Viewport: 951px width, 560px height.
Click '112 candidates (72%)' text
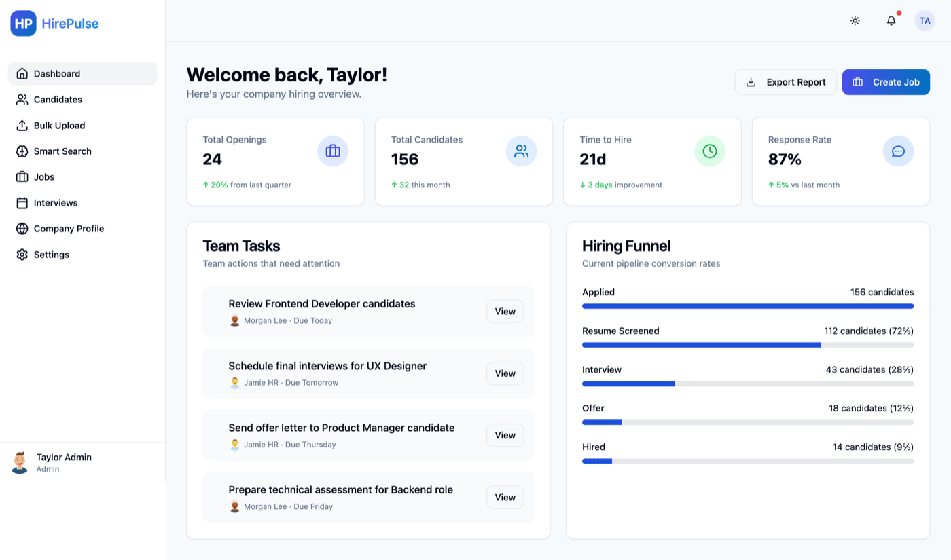click(869, 331)
